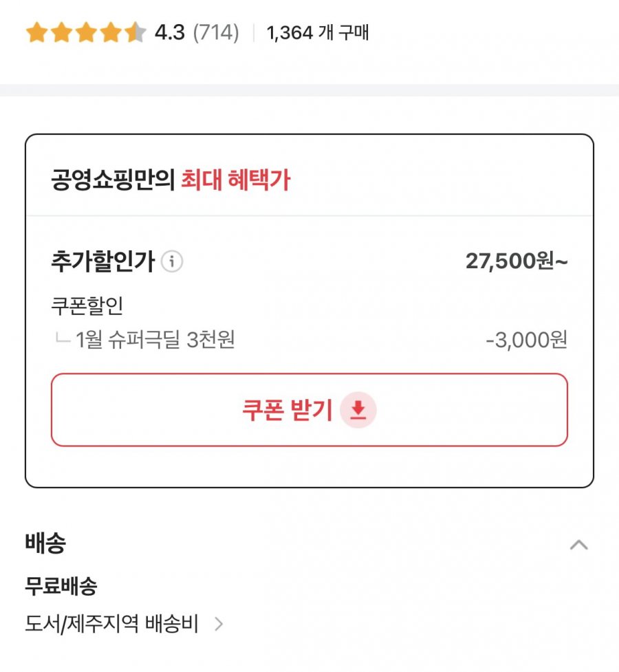Collapse the 배송 section with the chevron

[x=578, y=545]
